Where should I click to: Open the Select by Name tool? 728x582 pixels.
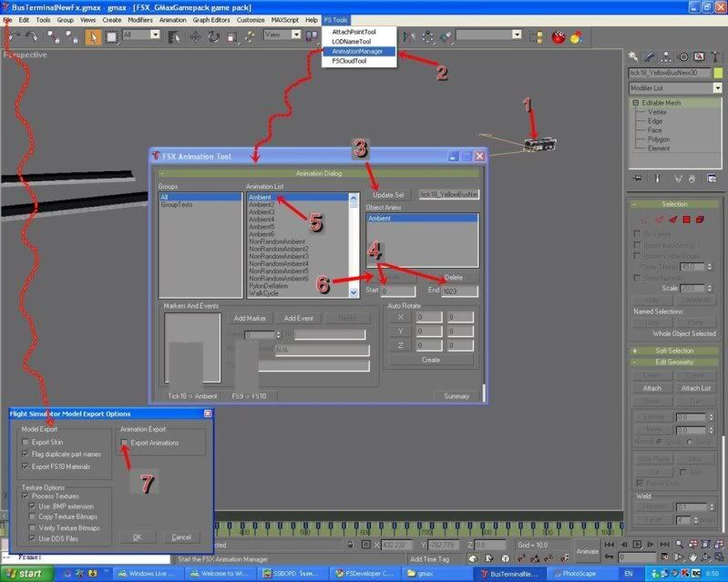tap(174, 36)
